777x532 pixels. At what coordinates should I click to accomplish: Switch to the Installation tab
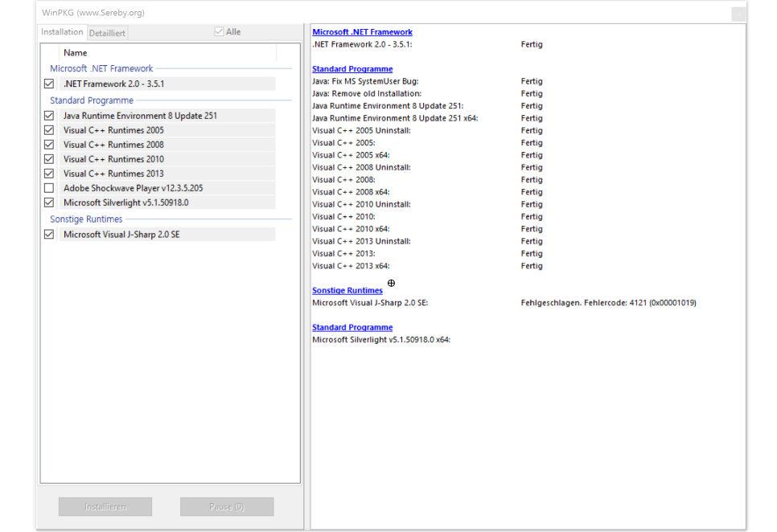pyautogui.click(x=62, y=31)
